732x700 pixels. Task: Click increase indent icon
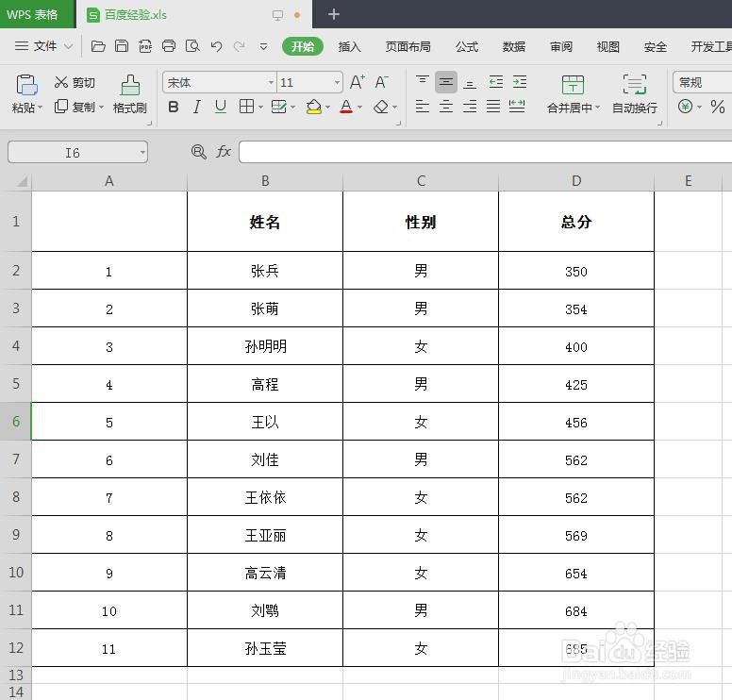tap(520, 82)
